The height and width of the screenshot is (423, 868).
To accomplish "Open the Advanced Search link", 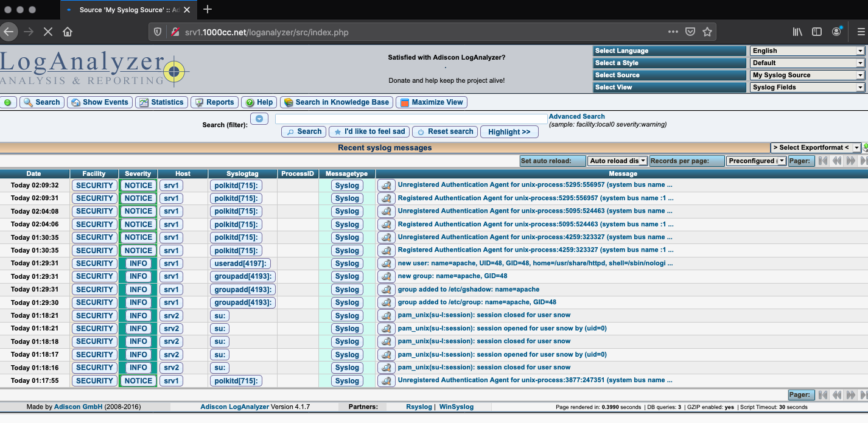I will [x=576, y=116].
